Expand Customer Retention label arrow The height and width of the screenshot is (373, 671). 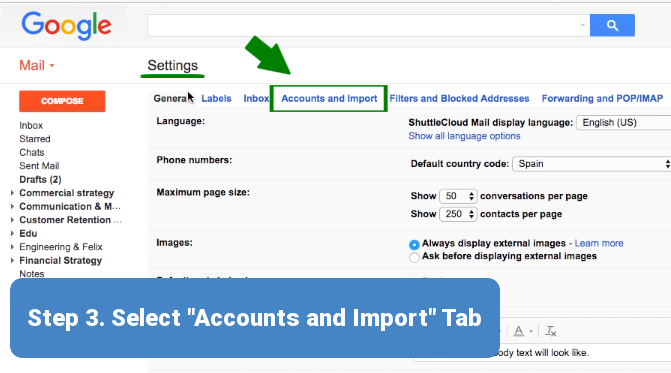[12, 220]
